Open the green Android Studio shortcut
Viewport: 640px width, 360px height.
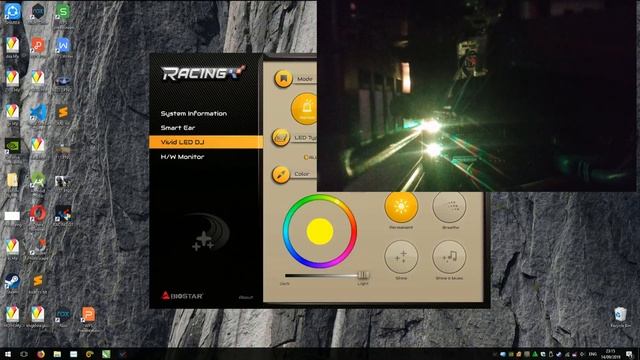pyautogui.click(x=38, y=180)
